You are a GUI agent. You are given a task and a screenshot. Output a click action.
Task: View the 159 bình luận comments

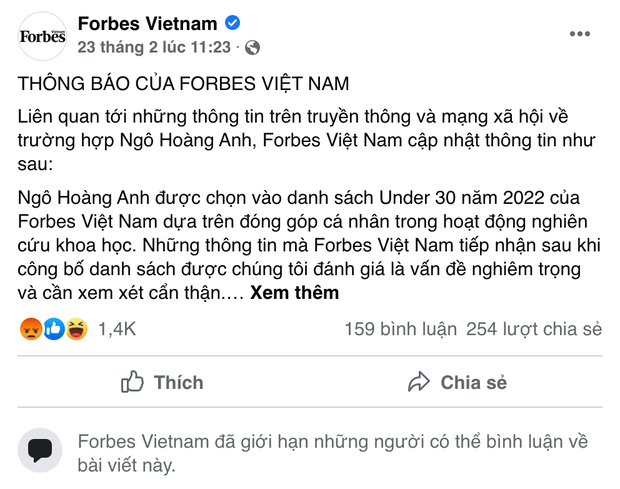(400, 329)
